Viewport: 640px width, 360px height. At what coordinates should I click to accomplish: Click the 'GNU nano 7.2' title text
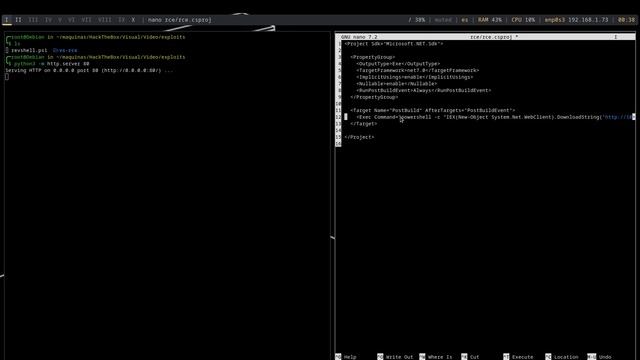(359, 37)
